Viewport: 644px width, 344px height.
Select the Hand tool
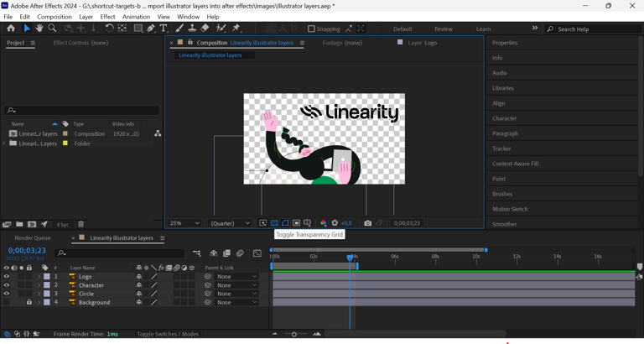point(39,29)
